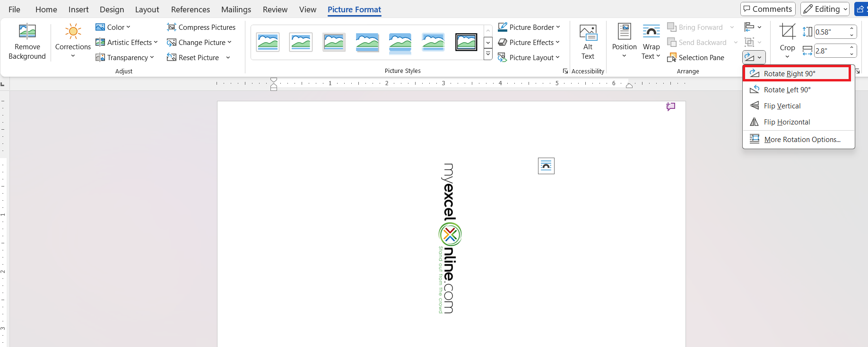Click the comment marker in page margin
The width and height of the screenshot is (868, 347).
[x=670, y=107]
